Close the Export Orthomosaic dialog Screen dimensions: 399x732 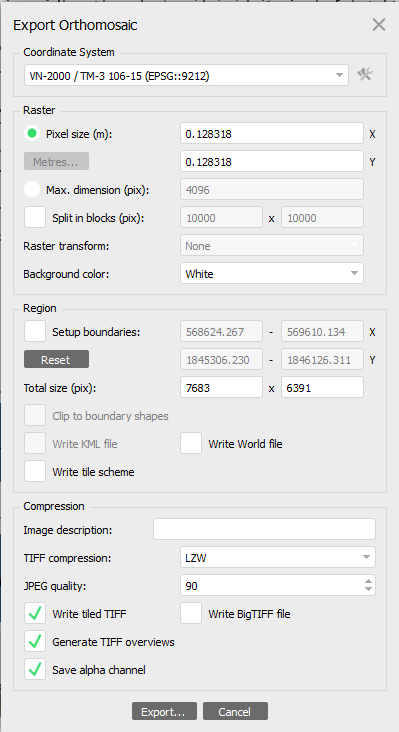(x=379, y=25)
